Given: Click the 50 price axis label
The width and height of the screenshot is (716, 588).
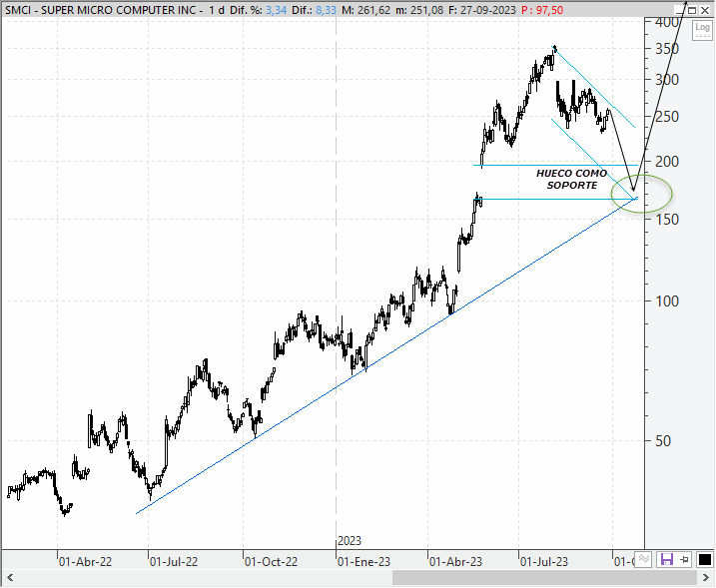Looking at the screenshot, I should pos(663,440).
